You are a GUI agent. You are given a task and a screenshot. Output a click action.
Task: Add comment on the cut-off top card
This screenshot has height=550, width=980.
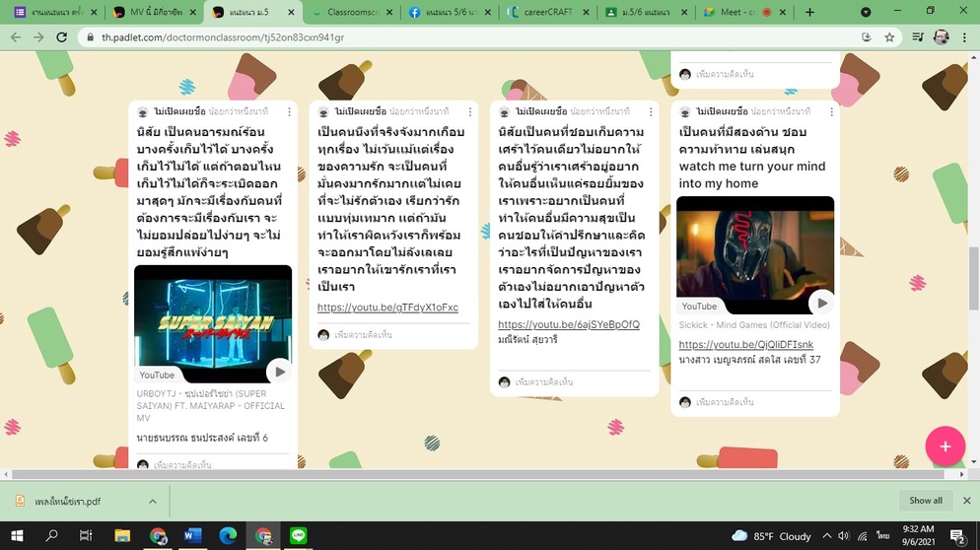click(725, 74)
